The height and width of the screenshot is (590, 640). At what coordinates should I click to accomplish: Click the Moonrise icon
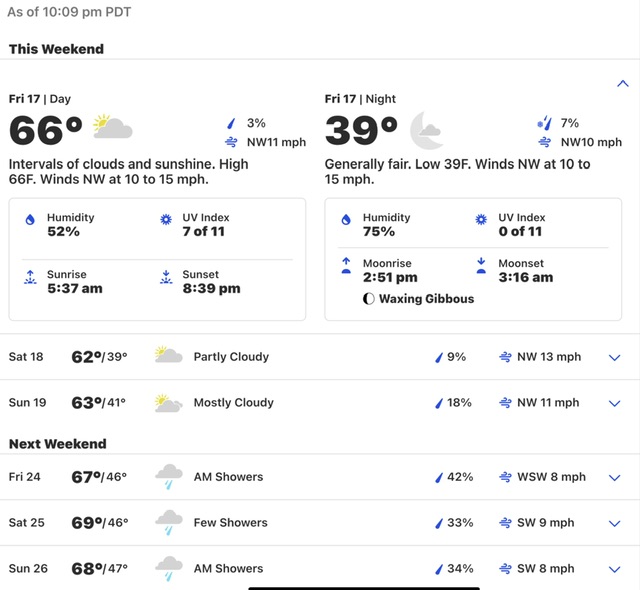(346, 265)
